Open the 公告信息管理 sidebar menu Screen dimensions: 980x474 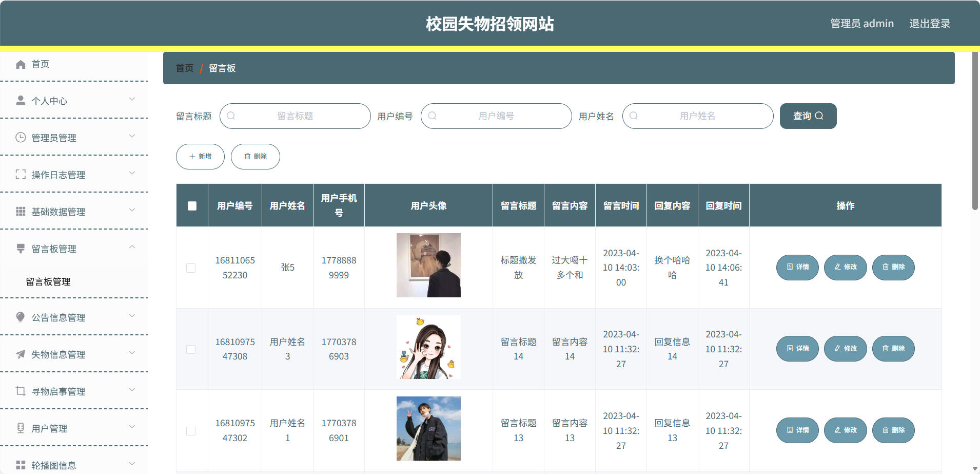[74, 317]
